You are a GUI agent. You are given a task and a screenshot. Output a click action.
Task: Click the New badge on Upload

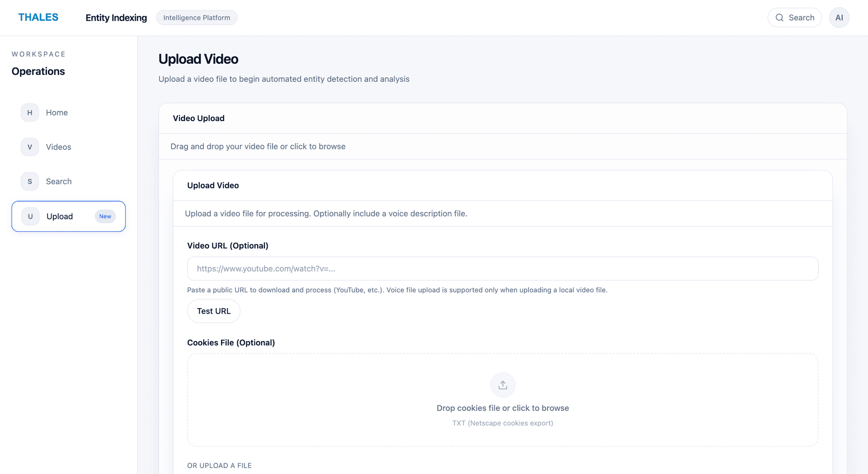point(105,216)
